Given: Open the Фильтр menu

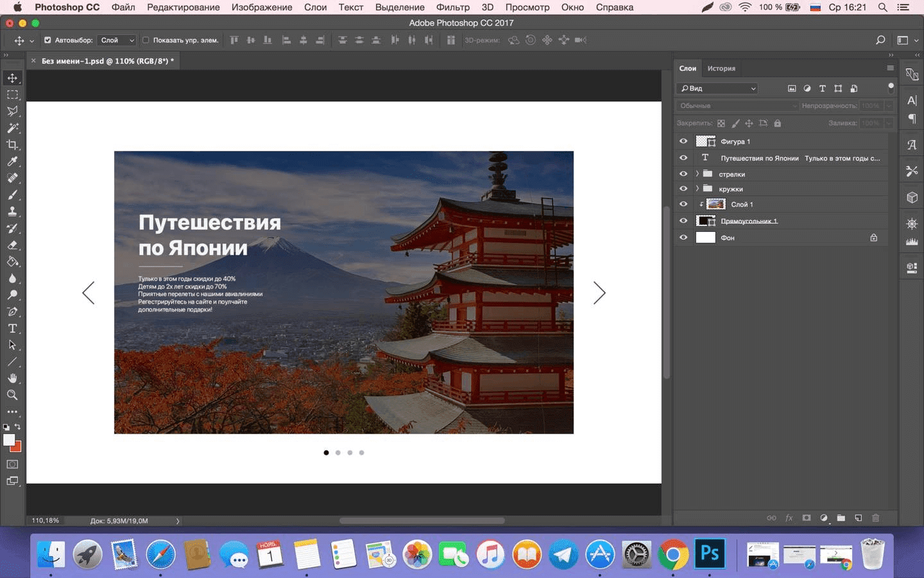Looking at the screenshot, I should 452,7.
